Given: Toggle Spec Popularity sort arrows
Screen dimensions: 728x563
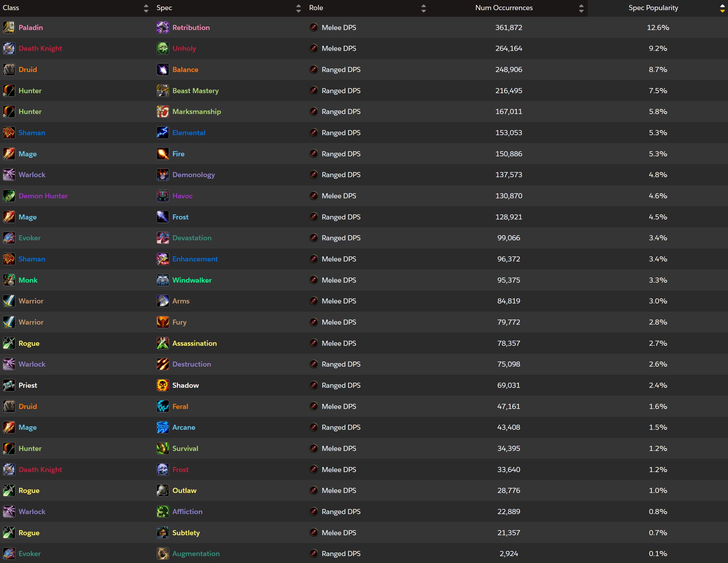Looking at the screenshot, I should coord(722,8).
